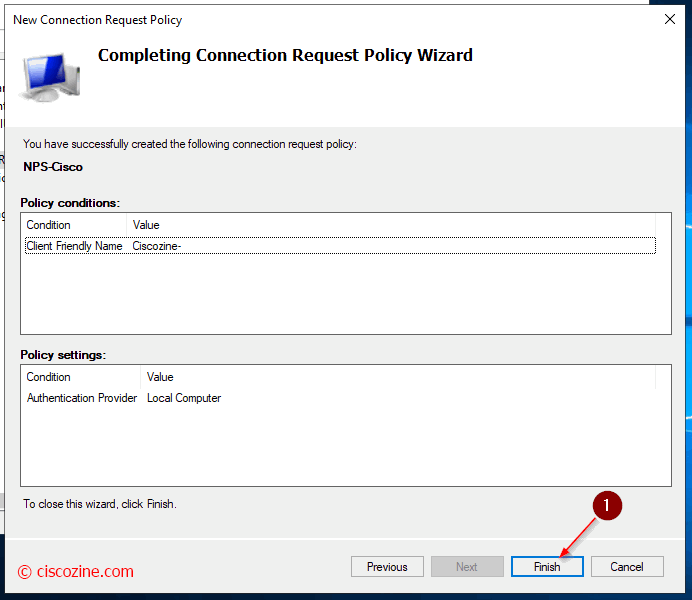Cancel the connection request policy wizard

coord(627,566)
